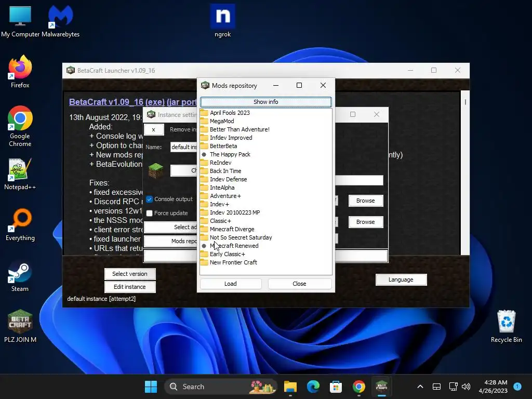This screenshot has height=399, width=532.
Task: Launch Firefox from desktop
Action: pyautogui.click(x=20, y=72)
